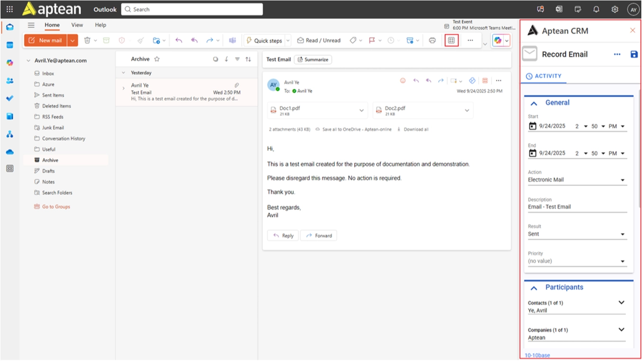
Task: Open the Aptean CRM more options ellipsis
Action: (617, 54)
